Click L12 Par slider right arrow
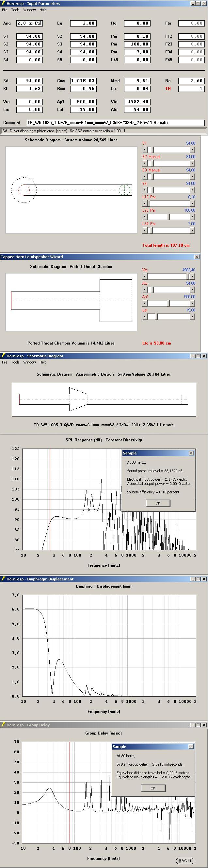The image size is (208, 868). (192, 204)
